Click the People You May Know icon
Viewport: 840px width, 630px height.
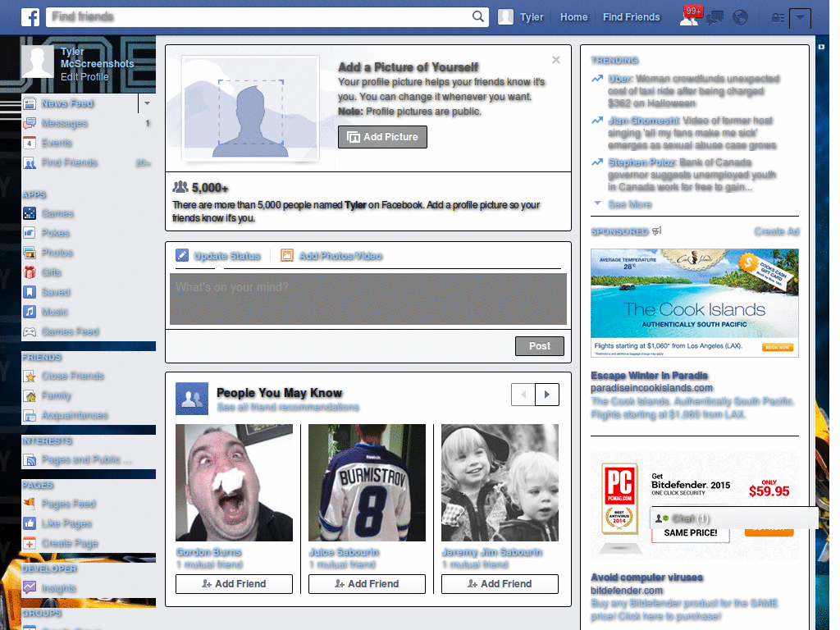click(192, 399)
